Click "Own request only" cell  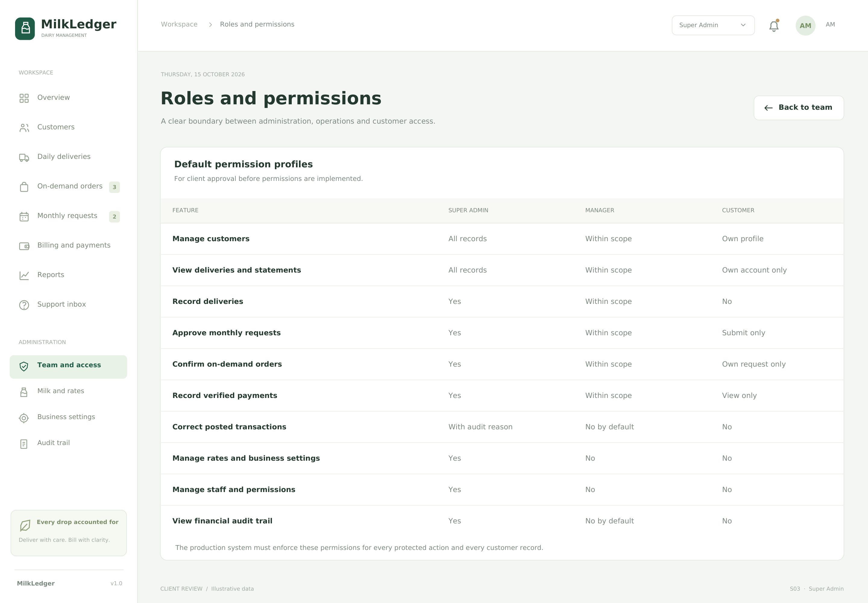point(753,364)
